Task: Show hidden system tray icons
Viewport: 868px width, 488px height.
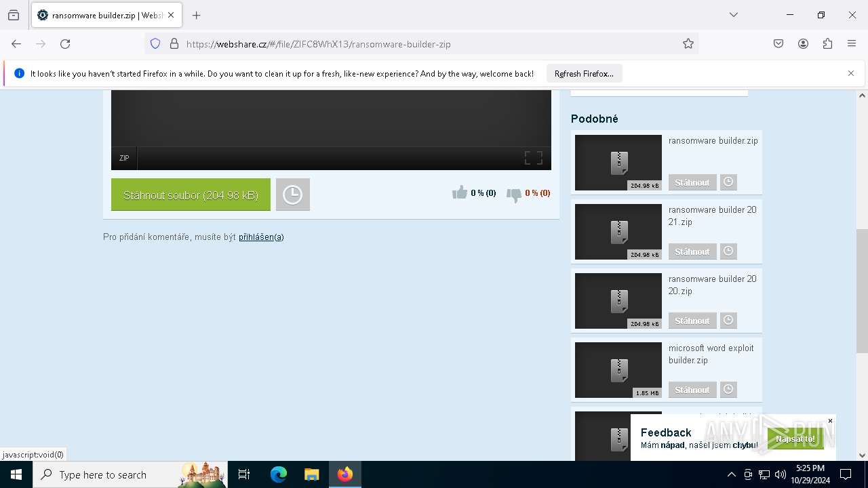Action: point(731,474)
